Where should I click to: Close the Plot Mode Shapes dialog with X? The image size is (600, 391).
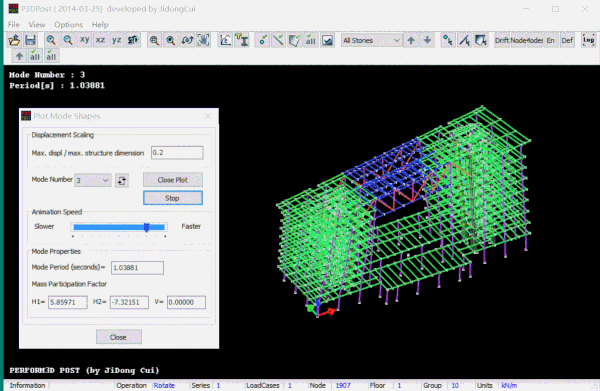208,116
